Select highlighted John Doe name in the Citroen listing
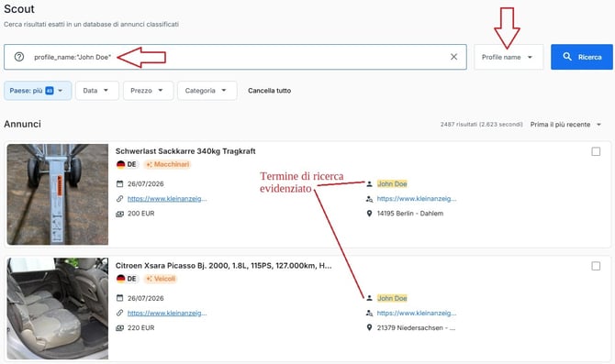 pyautogui.click(x=392, y=298)
